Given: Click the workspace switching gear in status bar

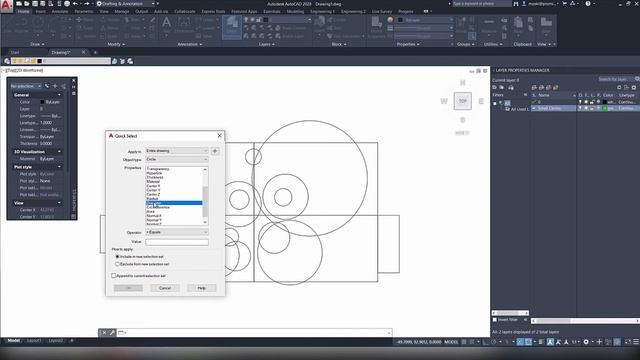Looking at the screenshot, I should (586, 342).
